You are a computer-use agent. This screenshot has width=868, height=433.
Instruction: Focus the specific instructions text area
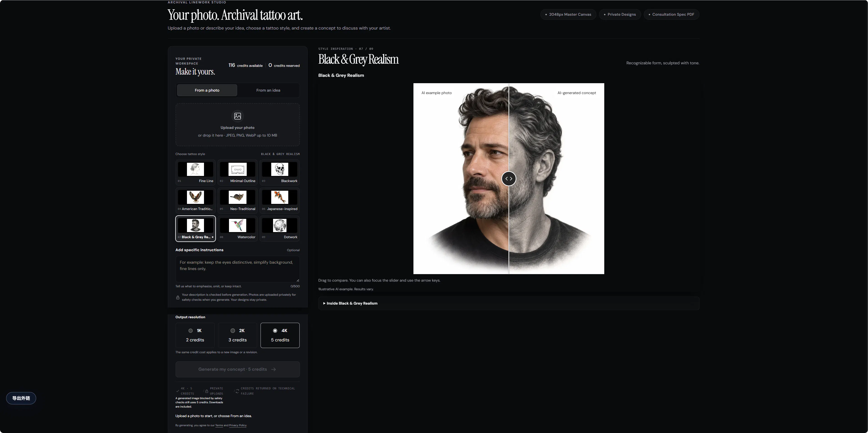pos(238,269)
